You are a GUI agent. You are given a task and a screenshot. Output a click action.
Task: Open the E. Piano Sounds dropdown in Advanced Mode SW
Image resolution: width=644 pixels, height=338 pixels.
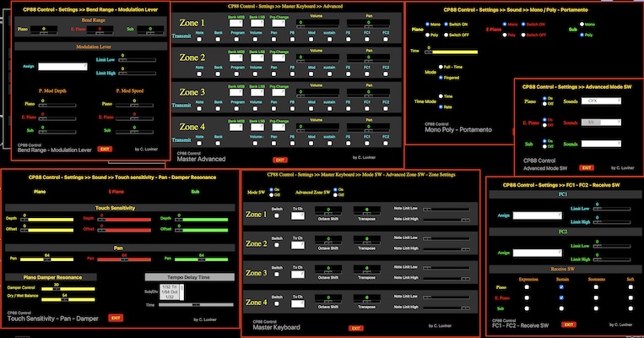pos(601,123)
